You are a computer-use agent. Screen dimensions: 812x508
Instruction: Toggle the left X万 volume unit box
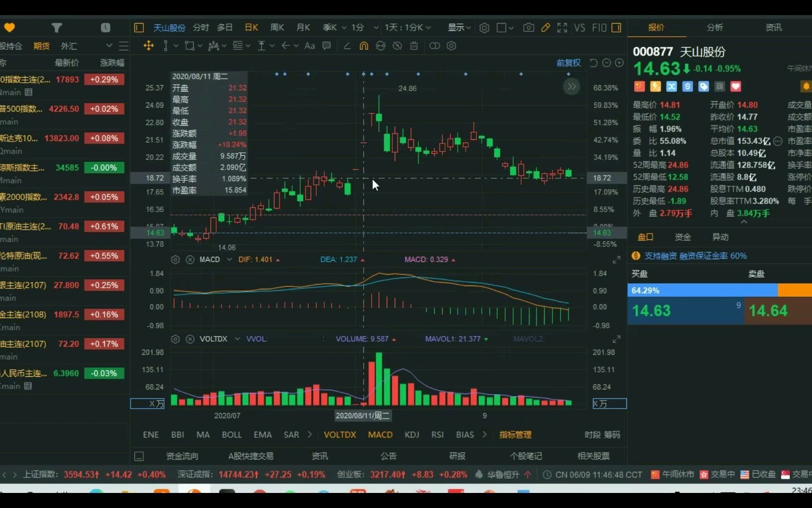click(x=148, y=404)
